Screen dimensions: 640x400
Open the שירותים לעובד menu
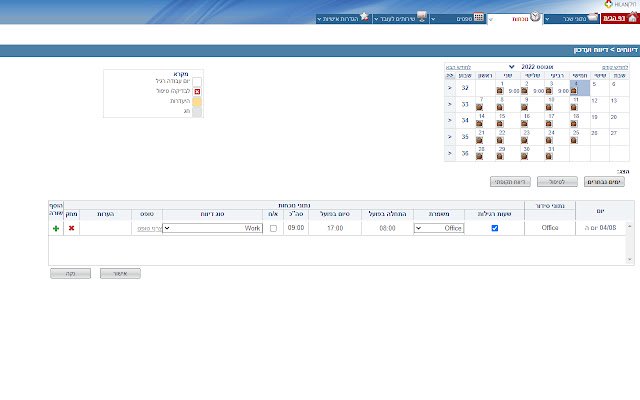400,19
